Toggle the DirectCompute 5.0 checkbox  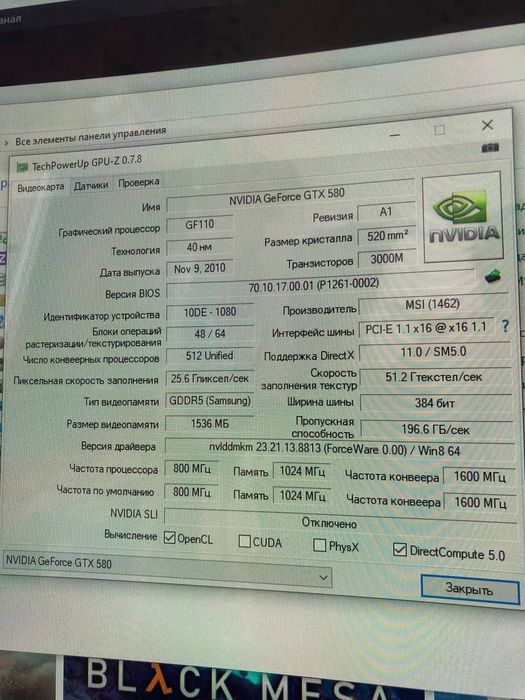399,550
